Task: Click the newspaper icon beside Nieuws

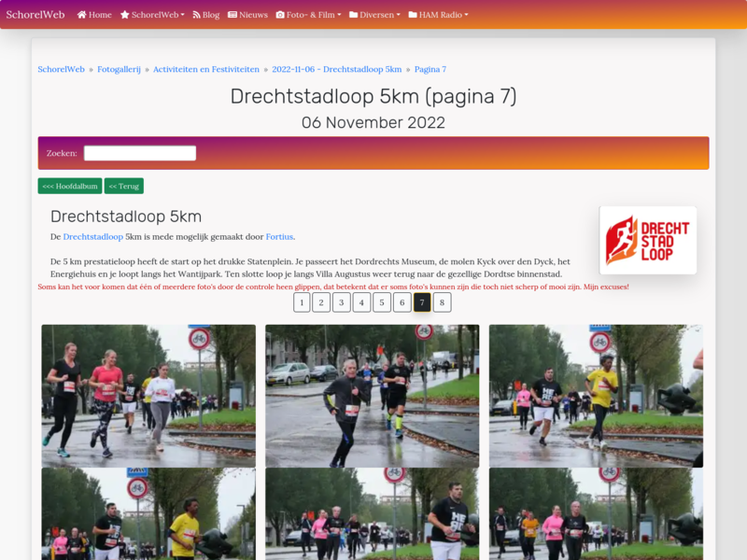Action: [233, 15]
